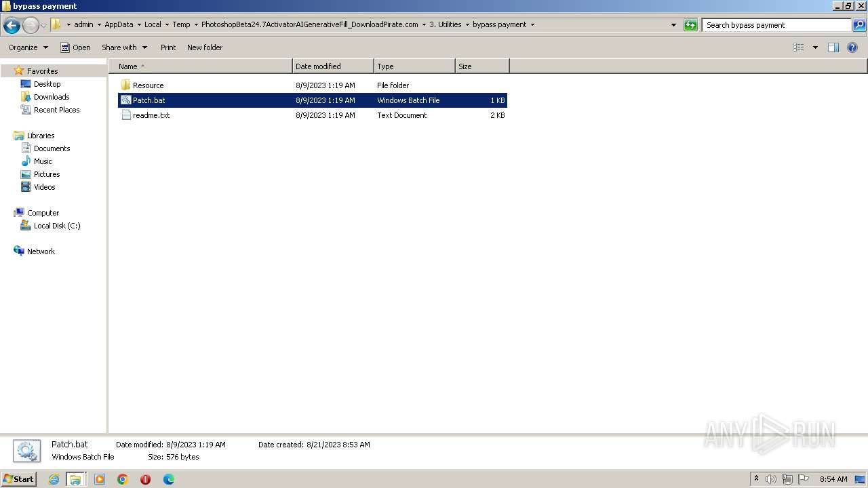Select the readme.txt file name
Screen dimensions: 868x488
coord(151,115)
